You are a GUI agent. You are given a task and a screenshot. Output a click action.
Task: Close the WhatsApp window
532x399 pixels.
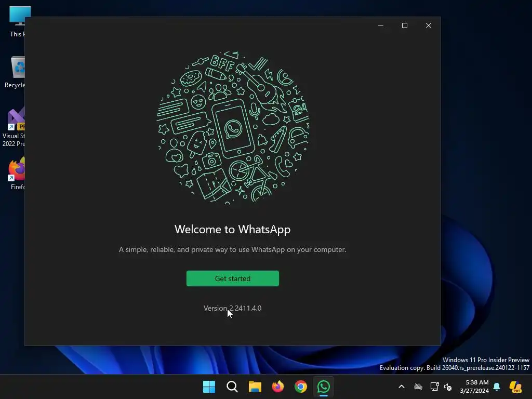429,25
